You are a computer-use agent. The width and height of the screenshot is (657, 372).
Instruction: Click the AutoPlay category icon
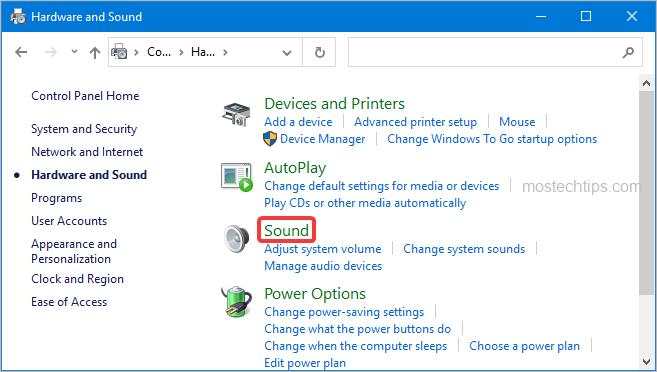coord(237,177)
